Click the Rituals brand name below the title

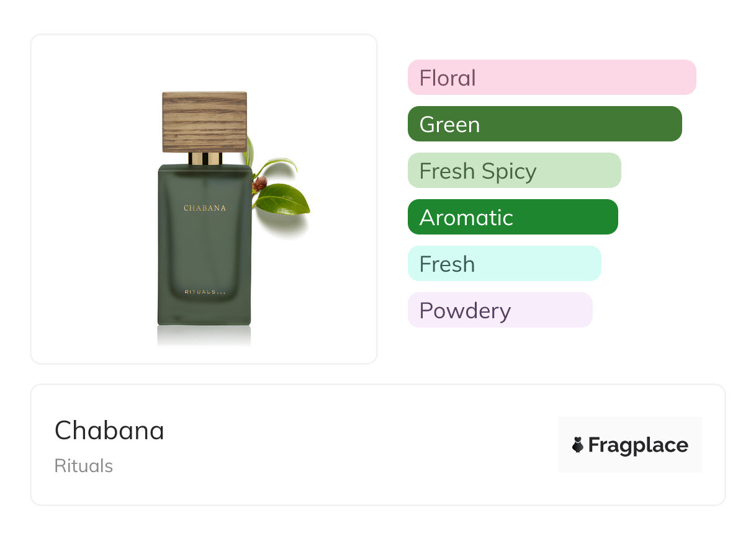click(84, 466)
